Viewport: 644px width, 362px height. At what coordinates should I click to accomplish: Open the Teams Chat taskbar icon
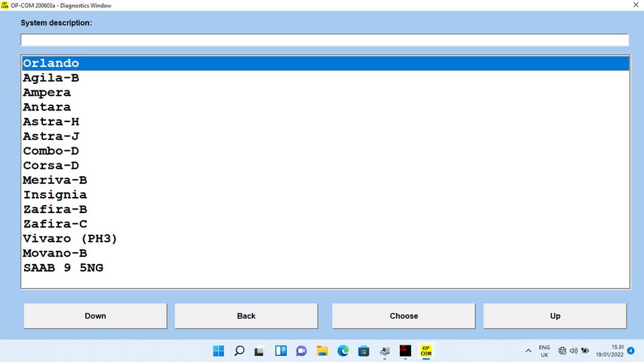301,351
